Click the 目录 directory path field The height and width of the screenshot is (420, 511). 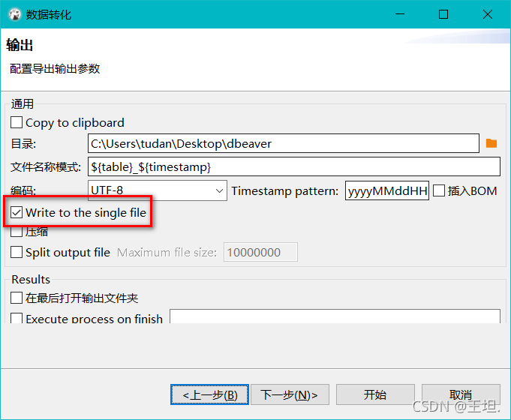pos(283,143)
